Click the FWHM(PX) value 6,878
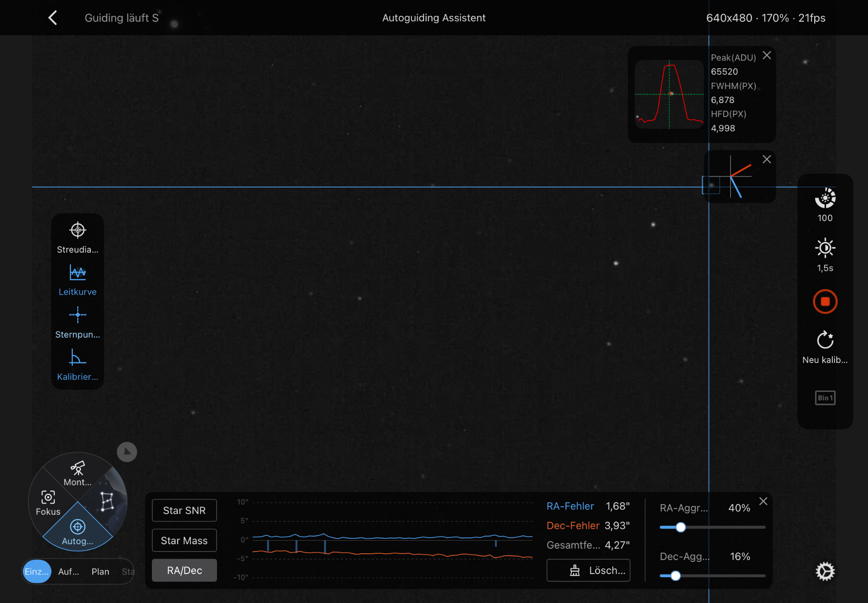 [x=722, y=100]
